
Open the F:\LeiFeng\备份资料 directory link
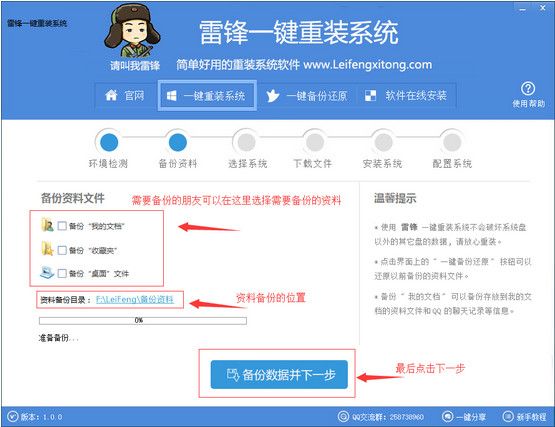click(135, 300)
